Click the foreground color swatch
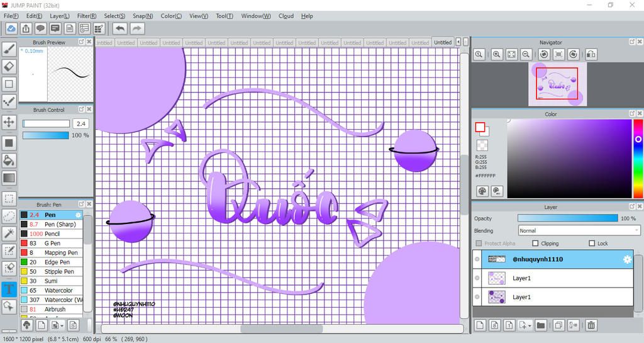Image resolution: width=644 pixels, height=343 pixels. click(480, 127)
